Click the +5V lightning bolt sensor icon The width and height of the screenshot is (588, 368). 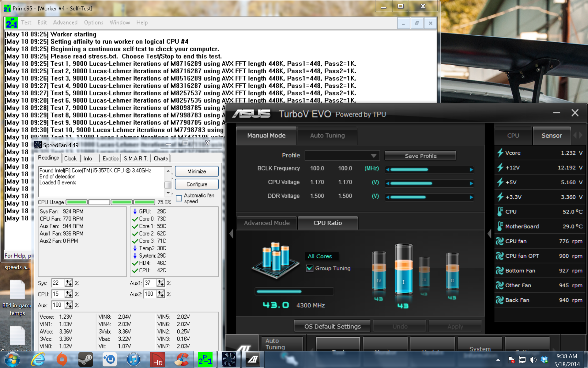point(500,182)
